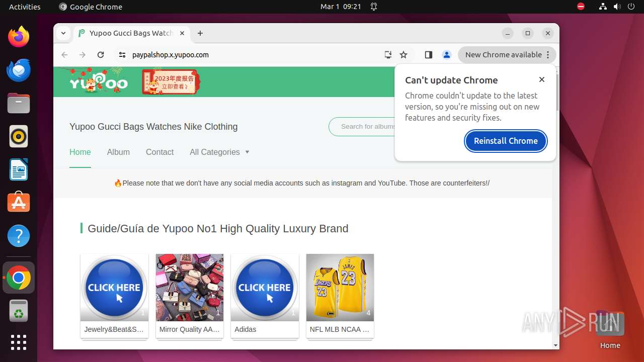Click the Yupoo Gucci Bags Watches Nike Clothing title
Viewport: 644px width, 362px height.
click(153, 127)
